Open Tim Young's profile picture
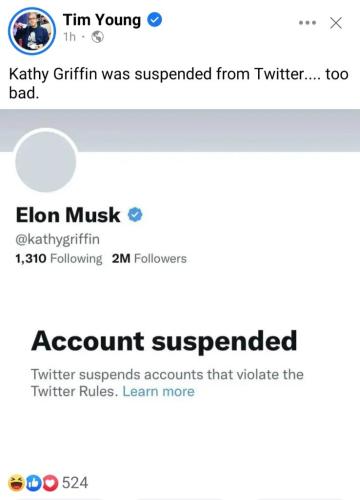 click(x=32, y=31)
